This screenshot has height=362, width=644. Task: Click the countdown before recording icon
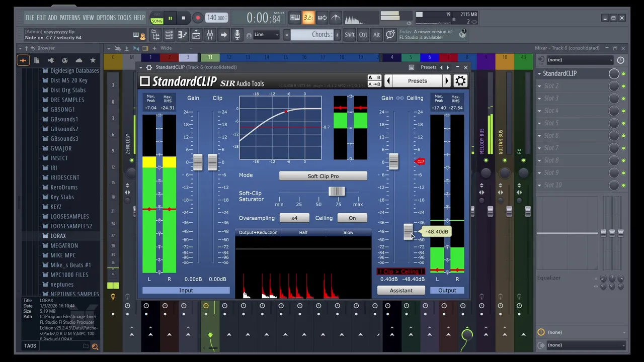[308, 18]
